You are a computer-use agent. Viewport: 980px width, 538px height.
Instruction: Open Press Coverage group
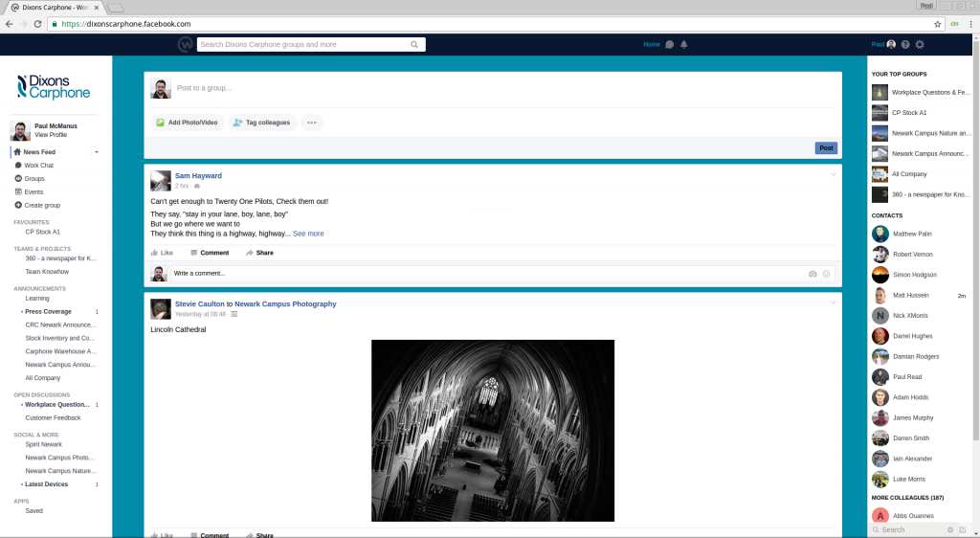point(48,311)
